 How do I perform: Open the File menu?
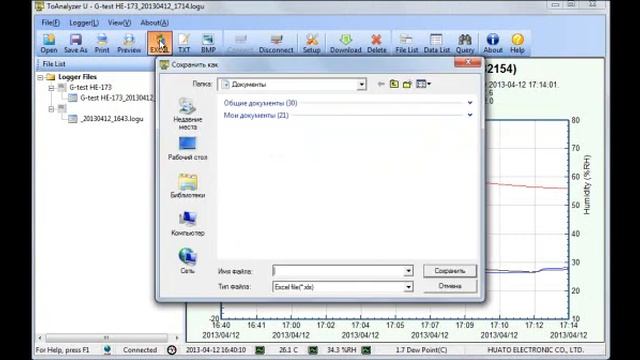tap(51, 23)
